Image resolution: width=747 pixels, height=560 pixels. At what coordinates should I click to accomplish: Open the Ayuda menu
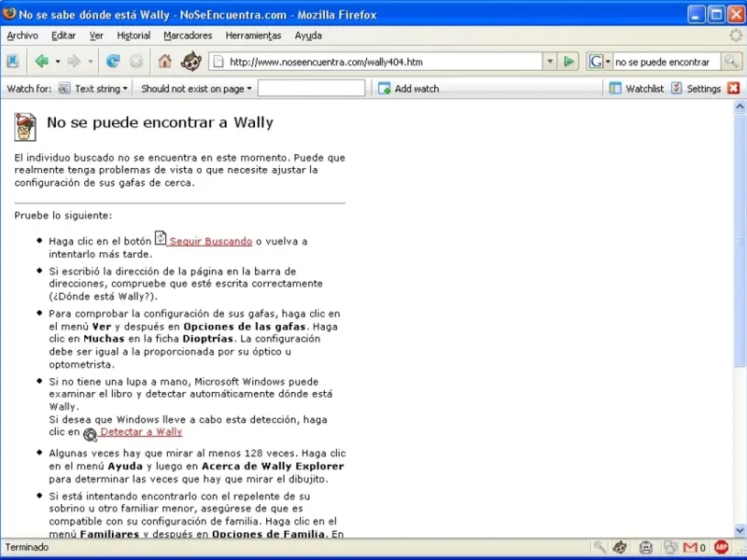pyautogui.click(x=308, y=35)
